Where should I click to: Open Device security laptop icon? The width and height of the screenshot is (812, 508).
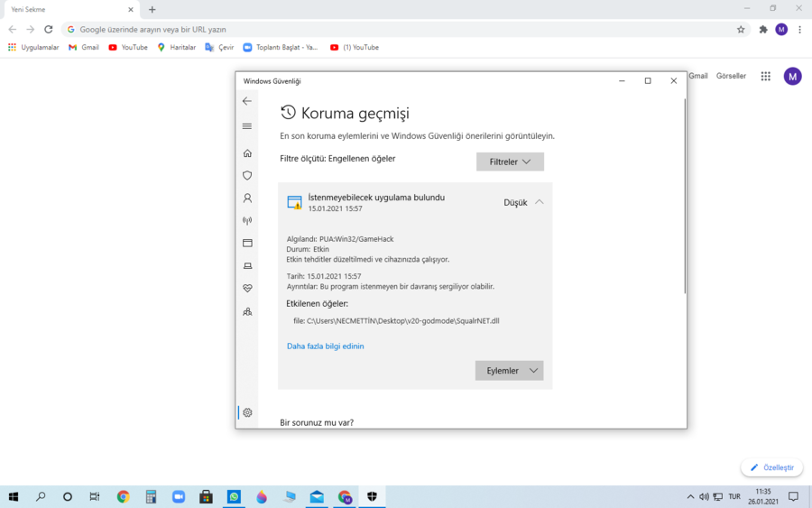pos(247,265)
